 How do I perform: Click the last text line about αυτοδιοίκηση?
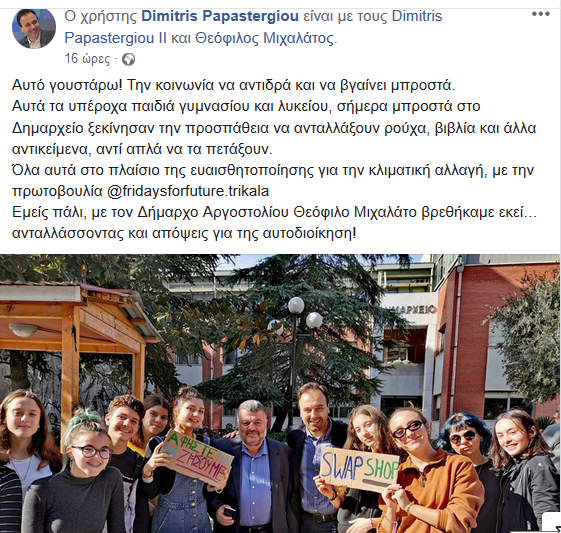(184, 233)
